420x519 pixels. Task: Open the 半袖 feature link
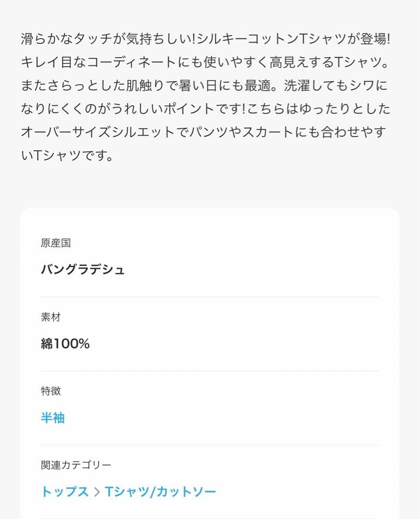(x=53, y=418)
